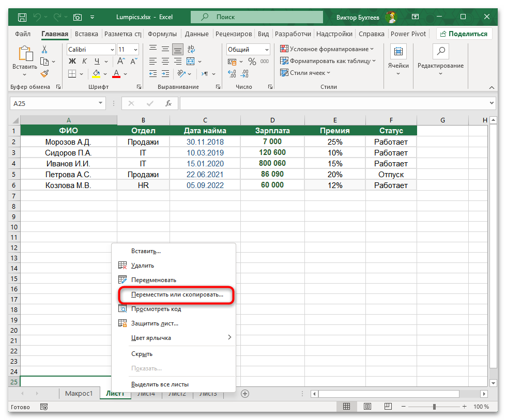Switch to Page Layout view in status bar
This screenshot has height=420, width=506.
click(367, 407)
